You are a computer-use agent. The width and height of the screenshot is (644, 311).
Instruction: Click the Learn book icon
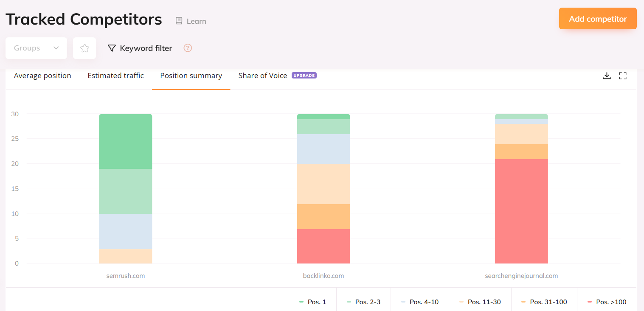(179, 21)
